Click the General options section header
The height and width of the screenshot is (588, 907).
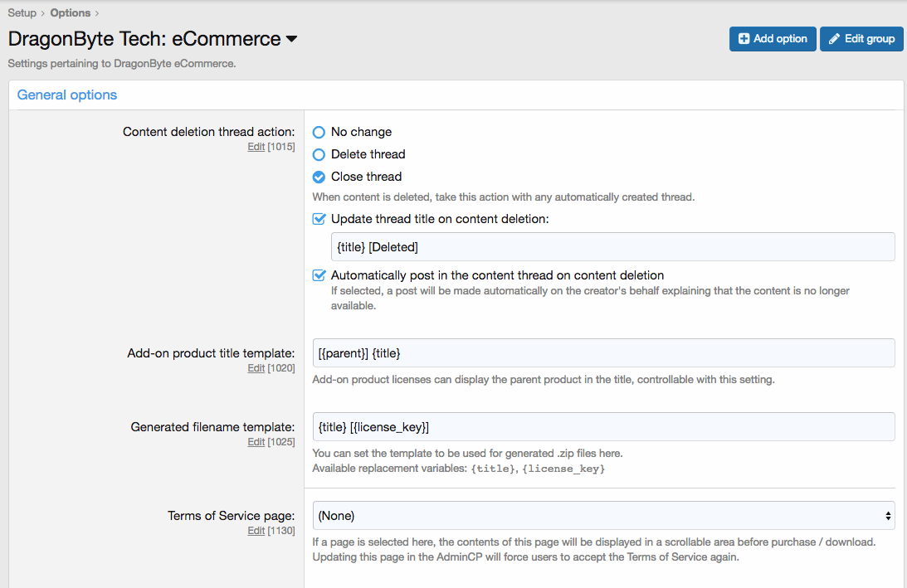point(67,95)
